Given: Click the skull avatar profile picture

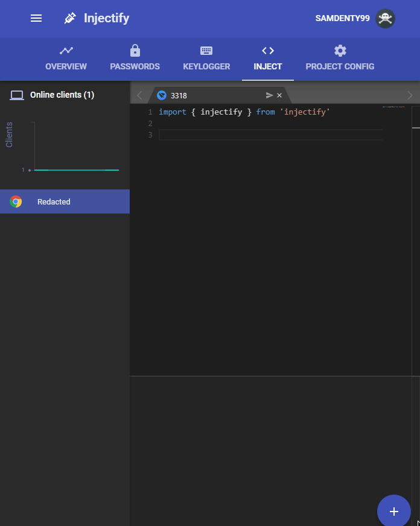Looking at the screenshot, I should pos(385,18).
